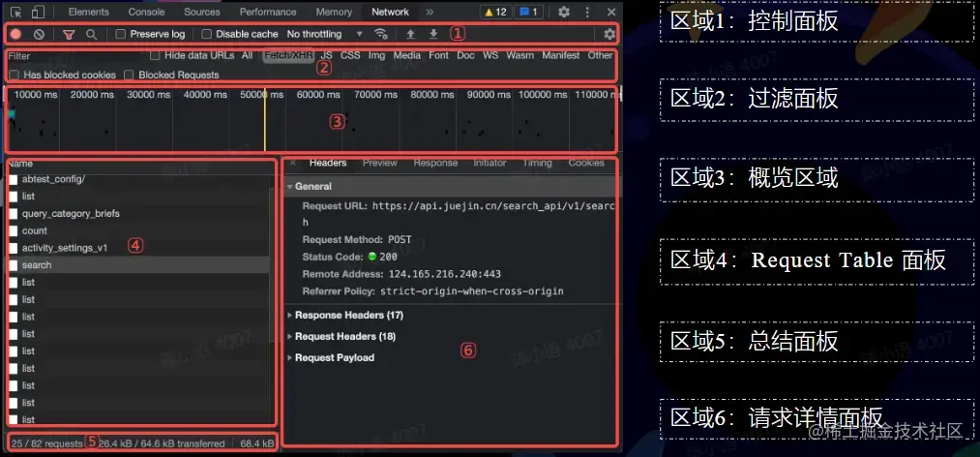Image resolution: width=980 pixels, height=457 pixels.
Task: Toggle the device toolbar icon
Action: [x=38, y=12]
